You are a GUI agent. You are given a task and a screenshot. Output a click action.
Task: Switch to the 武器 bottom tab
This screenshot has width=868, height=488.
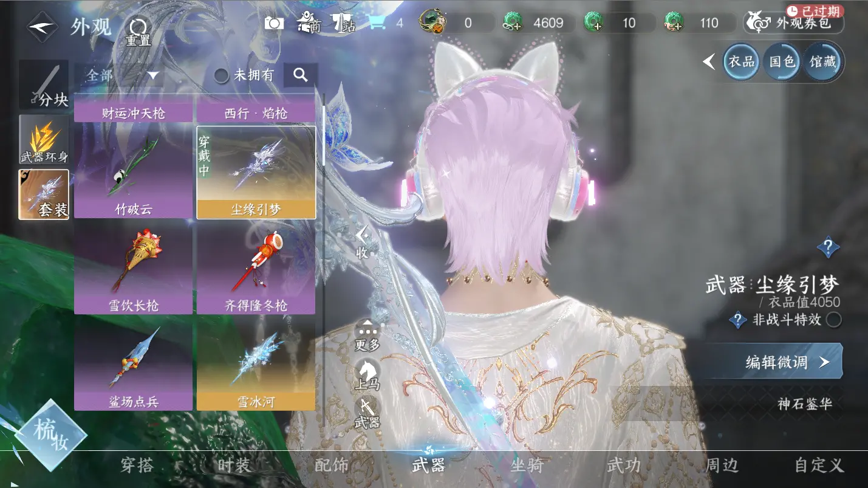[429, 466]
